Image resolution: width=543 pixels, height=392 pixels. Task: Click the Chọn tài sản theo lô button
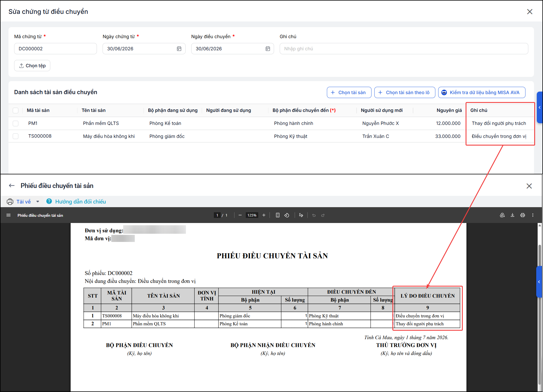tap(405, 92)
